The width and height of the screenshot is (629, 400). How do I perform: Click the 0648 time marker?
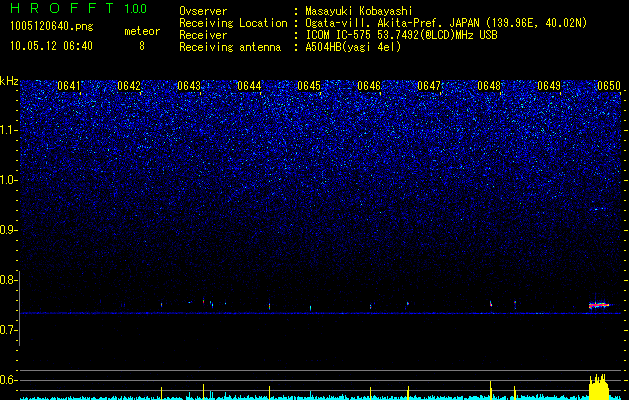[x=489, y=86]
